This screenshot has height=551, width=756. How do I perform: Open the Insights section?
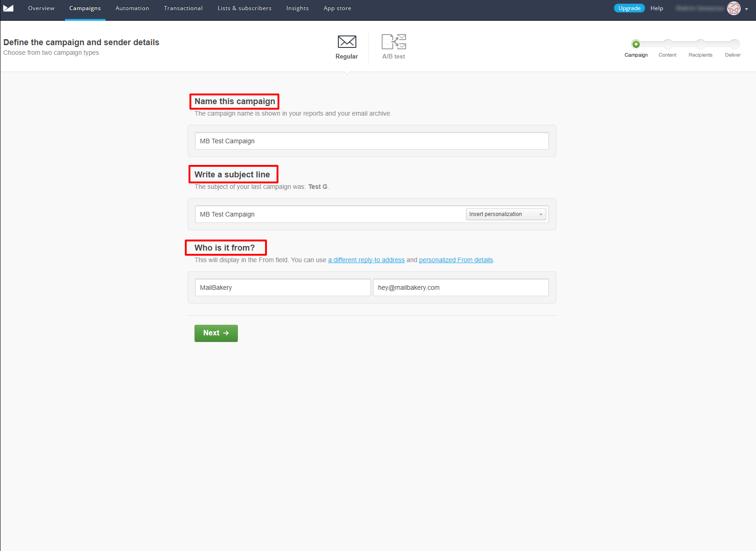click(x=297, y=8)
